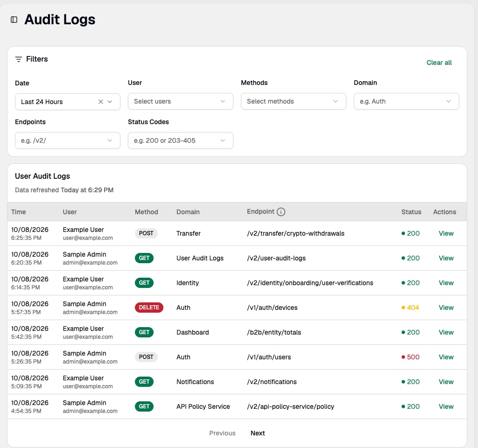
Task: Click the Notifications domain cell
Action: (195, 382)
